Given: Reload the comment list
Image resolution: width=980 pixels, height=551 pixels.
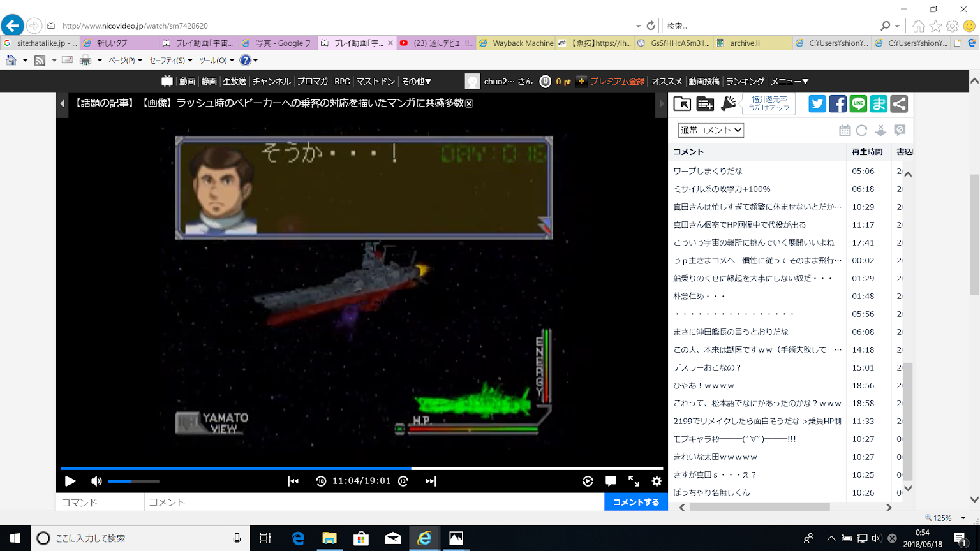Looking at the screenshot, I should [862, 130].
